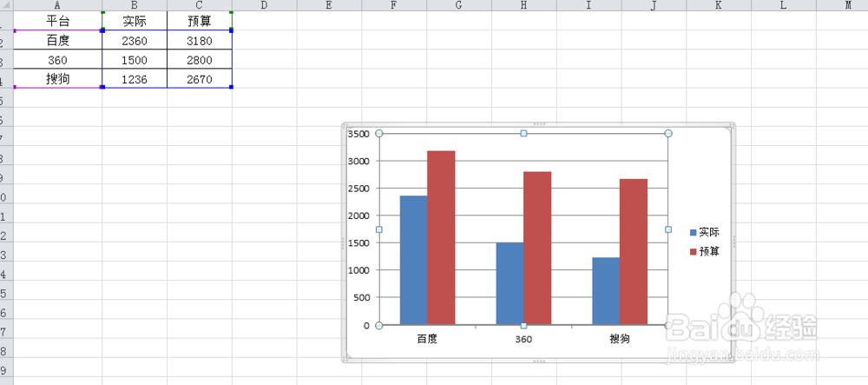The height and width of the screenshot is (385, 868).
Task: Select column E header
Action: (x=329, y=5)
